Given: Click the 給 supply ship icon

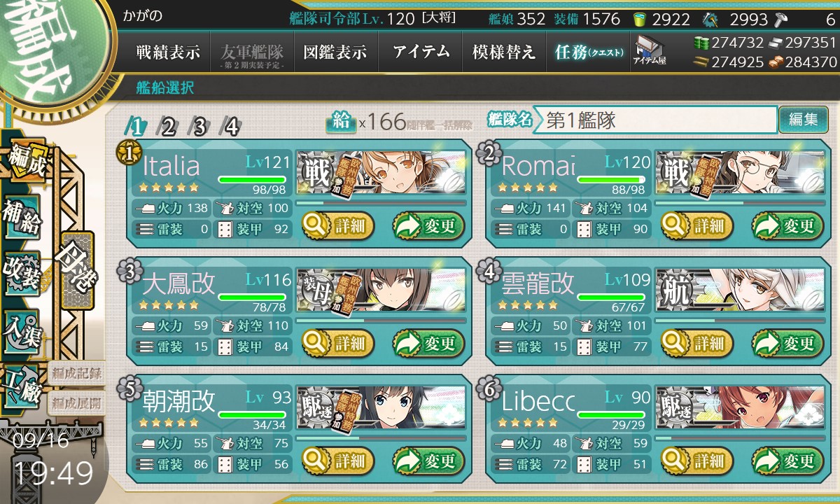Looking at the screenshot, I should pyautogui.click(x=340, y=122).
